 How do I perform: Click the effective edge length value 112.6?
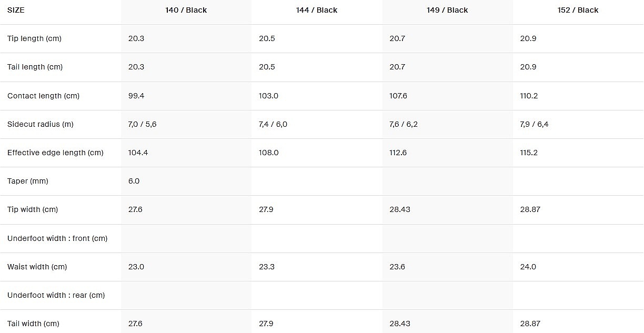(x=398, y=153)
